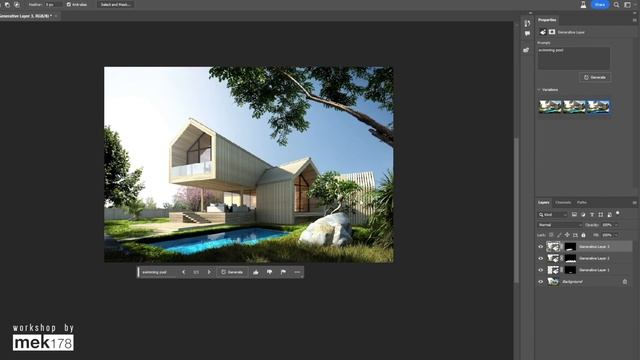
Task: Click the generative layer icon in Properties
Action: click(543, 32)
